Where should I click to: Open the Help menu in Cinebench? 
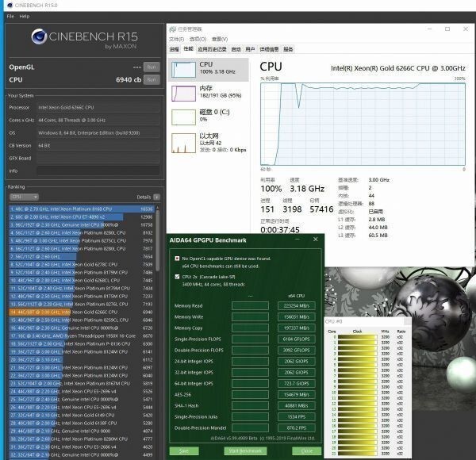tap(25, 16)
